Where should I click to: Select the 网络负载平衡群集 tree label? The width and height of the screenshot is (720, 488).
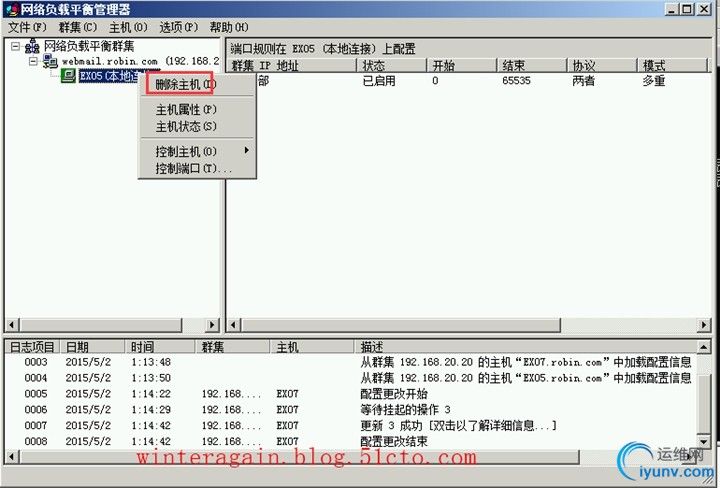tap(89, 46)
